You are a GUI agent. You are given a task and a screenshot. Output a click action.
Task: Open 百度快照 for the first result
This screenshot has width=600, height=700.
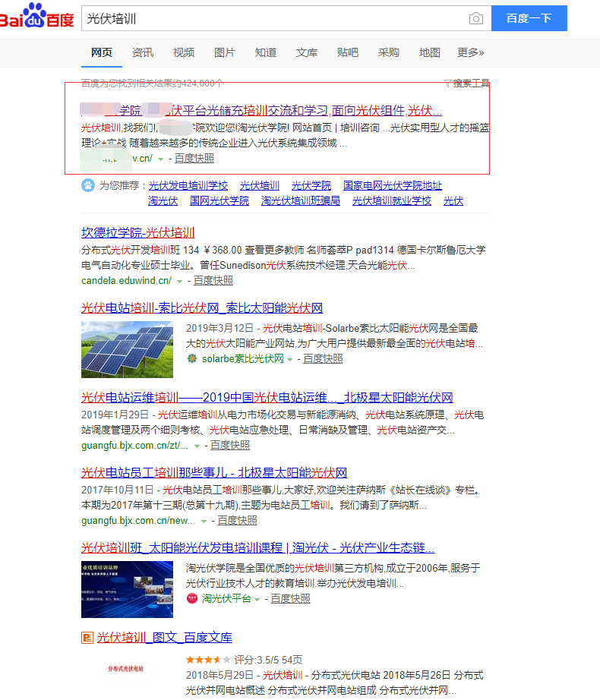pos(194,159)
